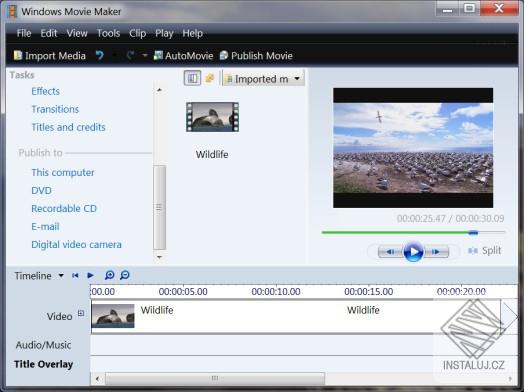Click the timeline scroll right arrow
The width and height of the screenshot is (524, 392).
510,379
